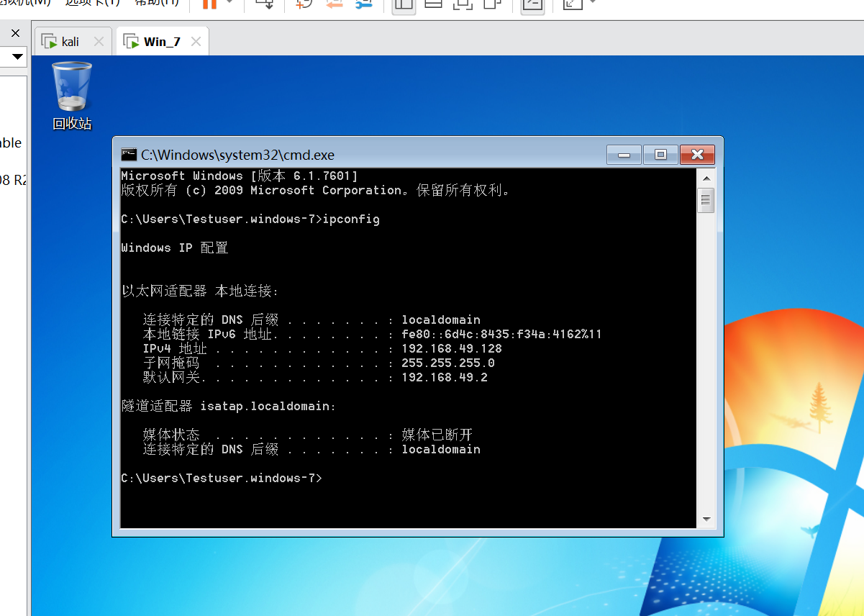This screenshot has width=864, height=616.
Task: Click the revert to snapshot icon
Action: [334, 4]
